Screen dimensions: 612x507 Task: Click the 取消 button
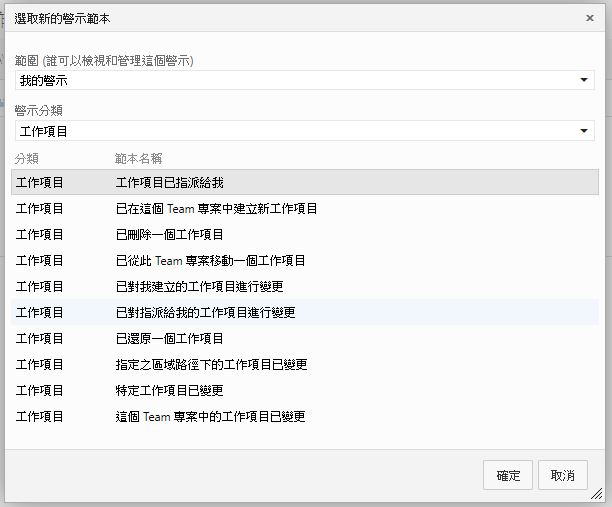click(562, 476)
